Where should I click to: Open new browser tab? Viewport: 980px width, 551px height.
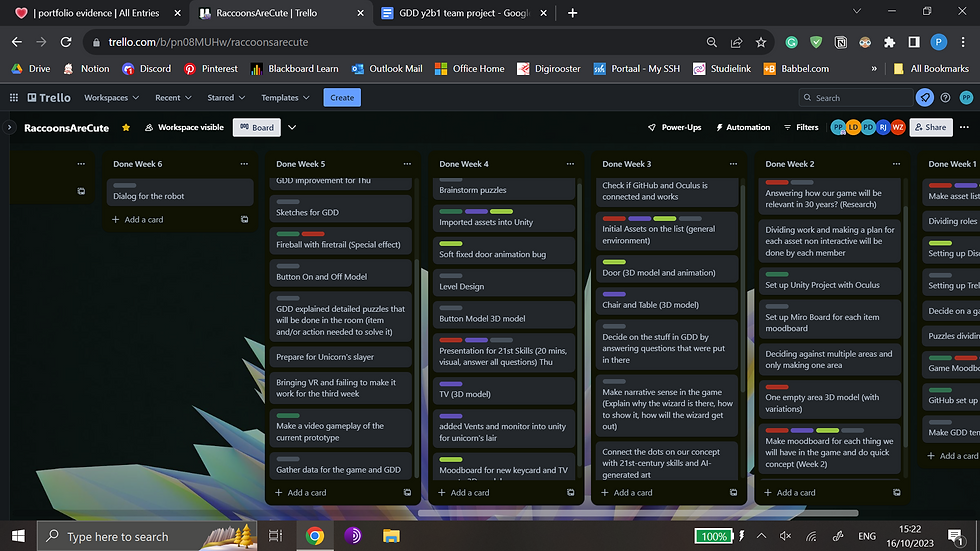572,12
